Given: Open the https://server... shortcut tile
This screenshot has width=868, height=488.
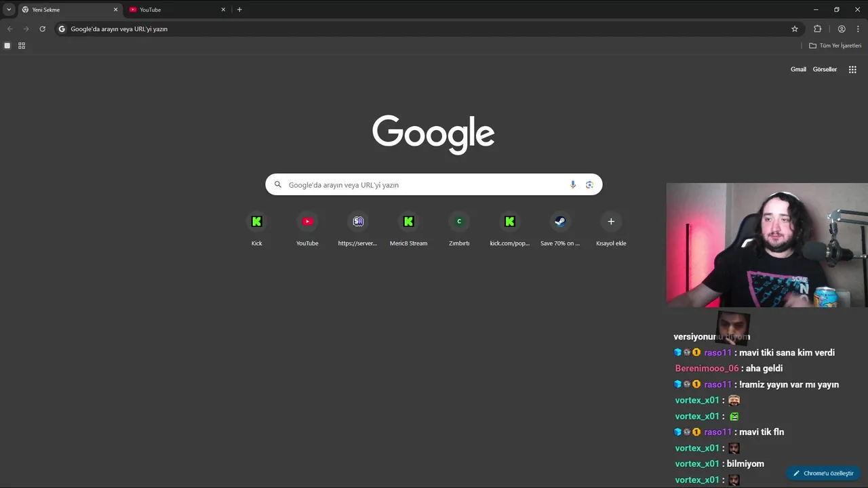Looking at the screenshot, I should tap(357, 230).
